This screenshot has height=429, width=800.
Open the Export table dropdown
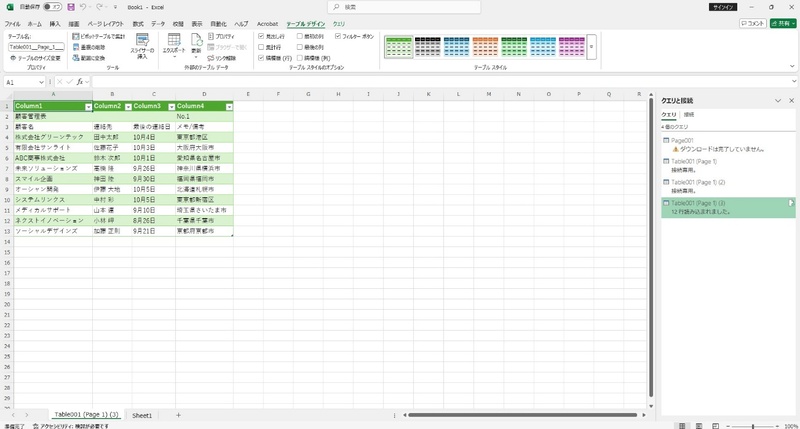tap(174, 46)
